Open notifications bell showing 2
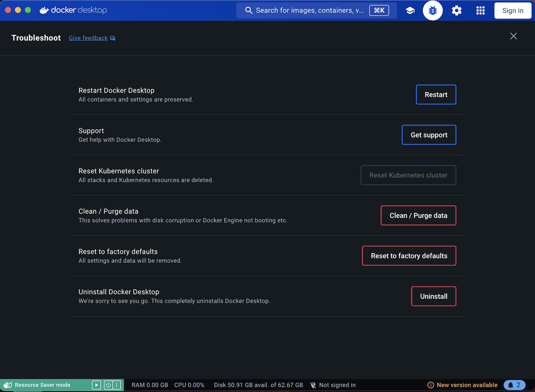Screen dimensions: 535x392 point(514,385)
